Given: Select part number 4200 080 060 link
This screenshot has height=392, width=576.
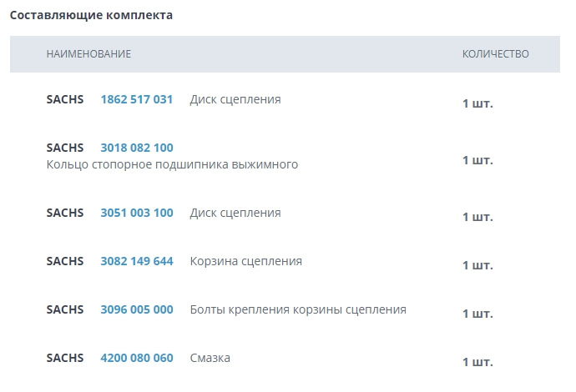Looking at the screenshot, I should [137, 358].
